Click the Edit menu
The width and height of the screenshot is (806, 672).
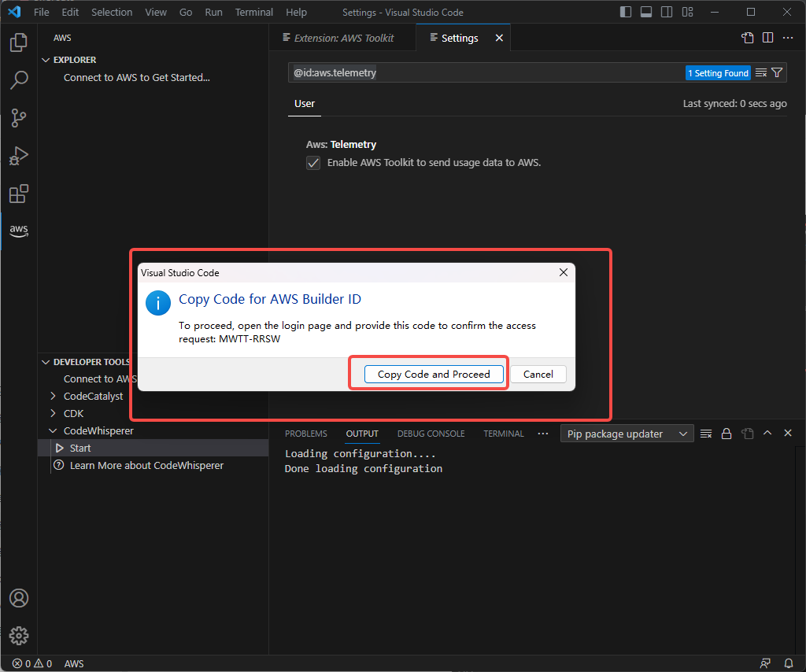pyautogui.click(x=70, y=12)
